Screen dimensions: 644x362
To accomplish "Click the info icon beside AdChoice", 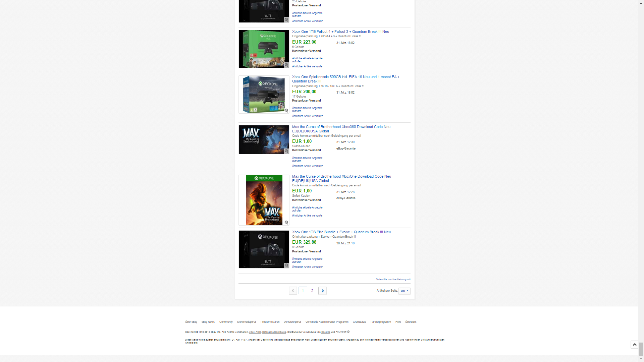I will (348, 332).
